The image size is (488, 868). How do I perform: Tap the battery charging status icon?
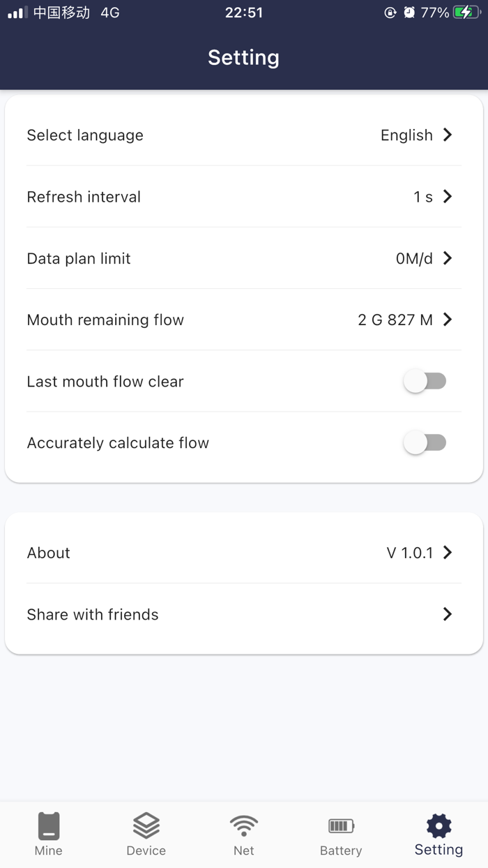pyautogui.click(x=466, y=13)
